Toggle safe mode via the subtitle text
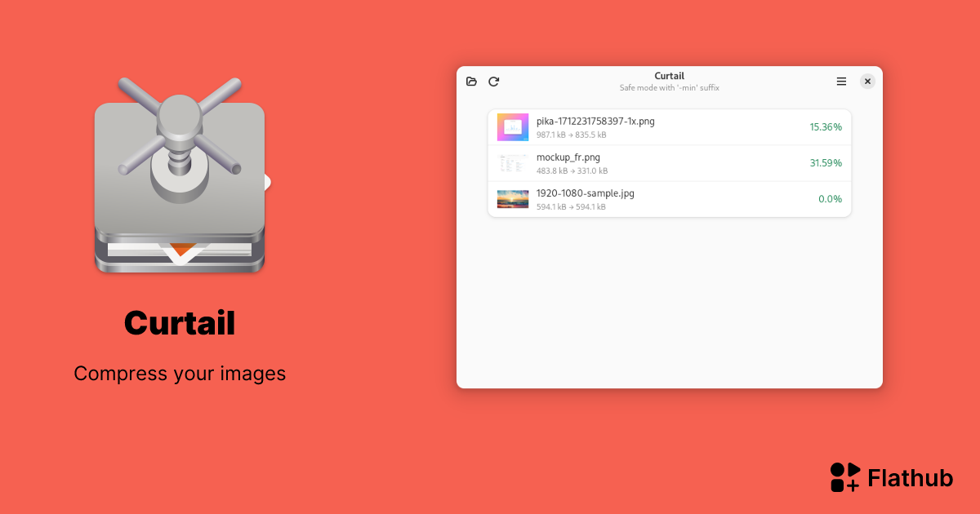 coord(669,87)
